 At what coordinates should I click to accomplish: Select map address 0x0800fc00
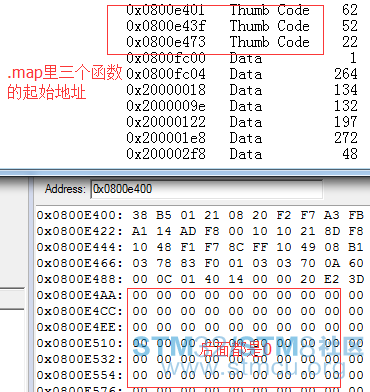166,58
